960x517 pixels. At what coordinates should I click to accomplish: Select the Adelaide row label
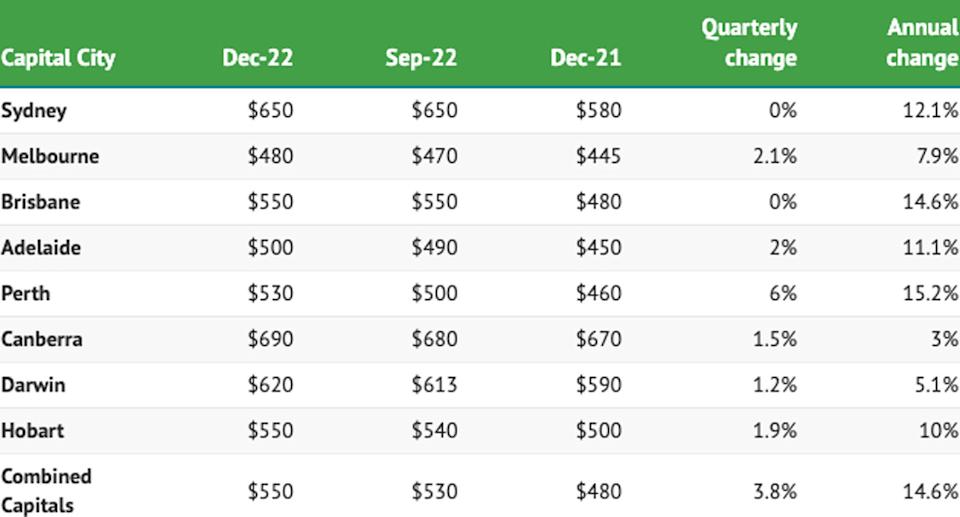tap(41, 248)
